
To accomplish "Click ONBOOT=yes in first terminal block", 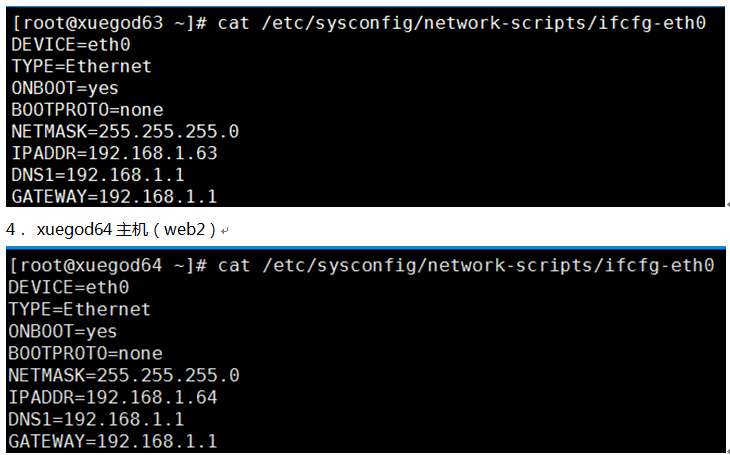I will click(x=65, y=88).
